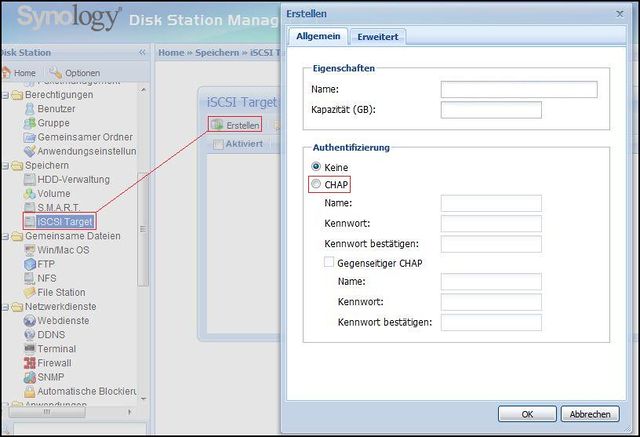Click the Home icon in toolbar
The image size is (640, 437).
(x=6, y=73)
